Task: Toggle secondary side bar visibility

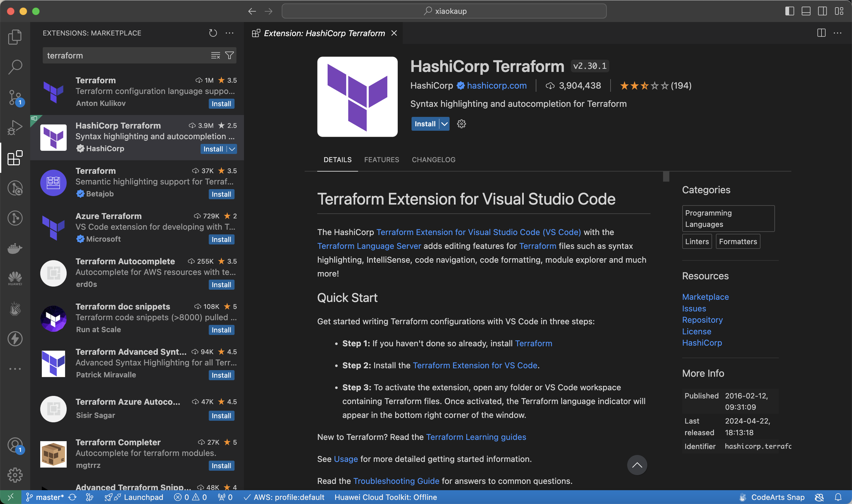Action: pos(822,11)
